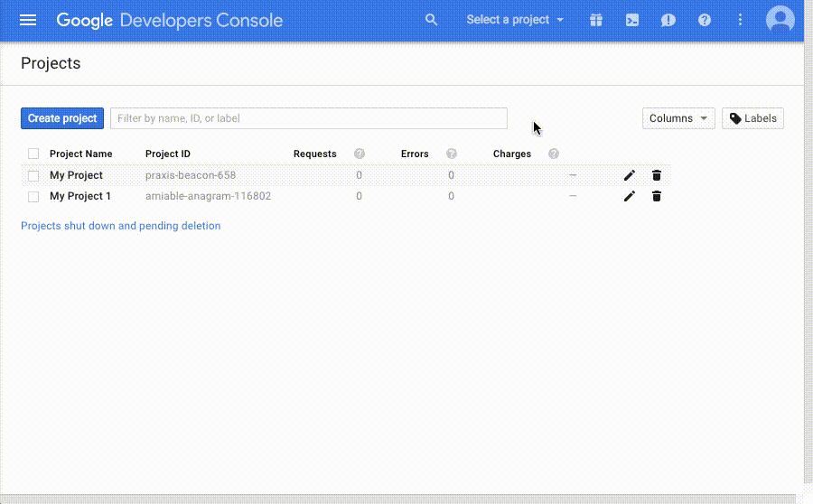Delete My Project 1 with trash icon
813x504 pixels.
pyautogui.click(x=657, y=196)
